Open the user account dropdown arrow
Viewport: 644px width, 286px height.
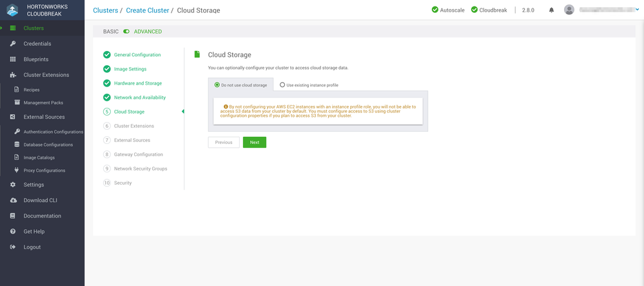636,9
